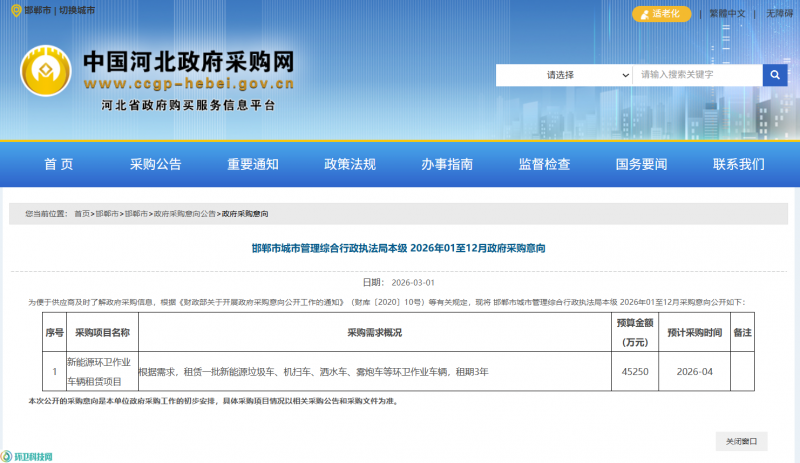Click the blue search magnifier button

click(775, 75)
